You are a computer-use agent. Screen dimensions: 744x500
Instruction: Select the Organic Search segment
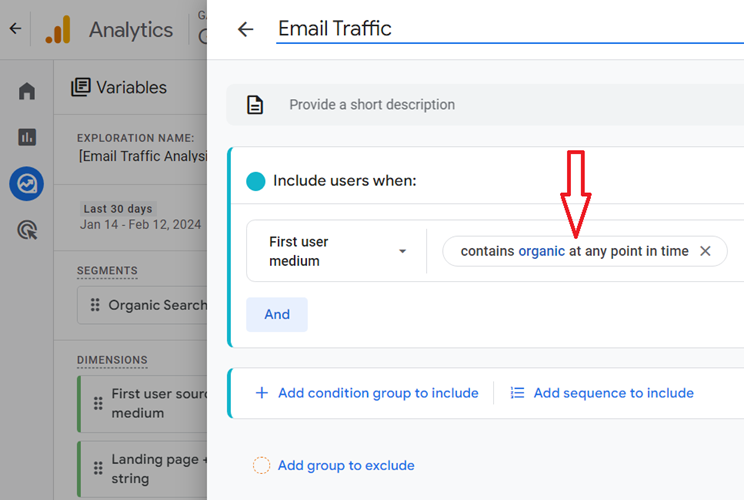coord(142,305)
